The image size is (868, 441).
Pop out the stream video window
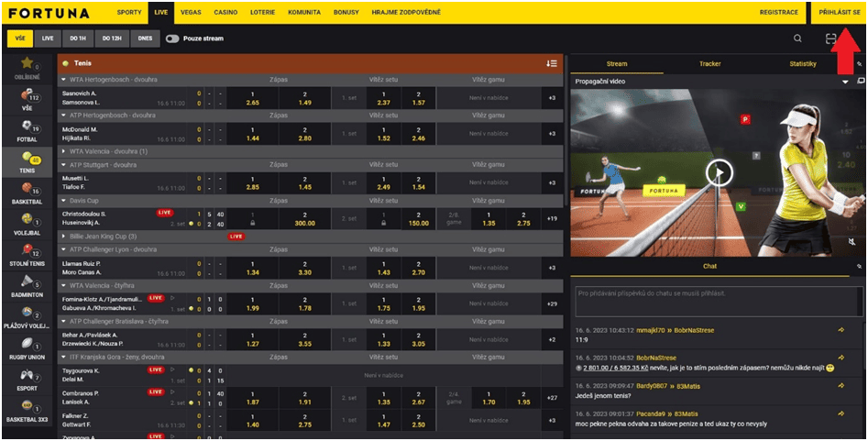pyautogui.click(x=861, y=82)
